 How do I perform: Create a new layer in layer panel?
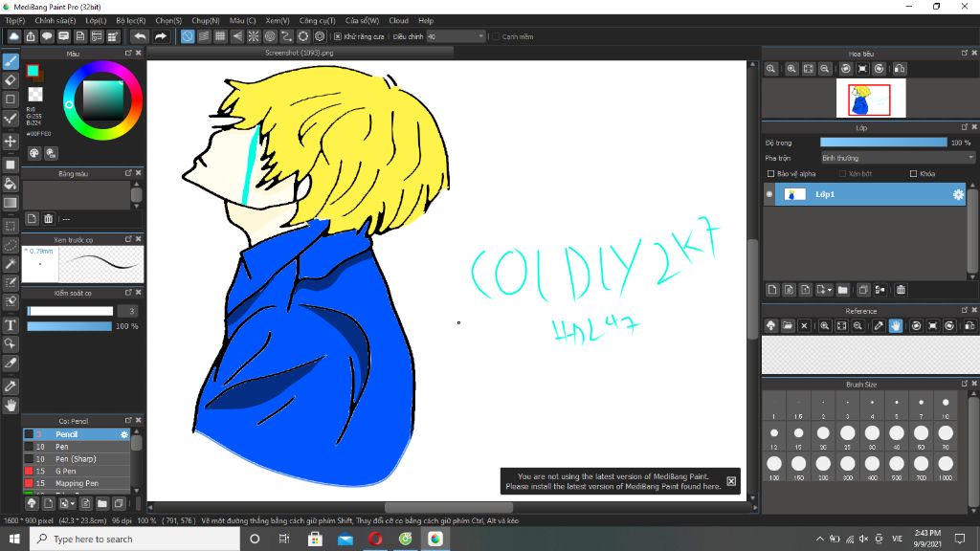772,290
